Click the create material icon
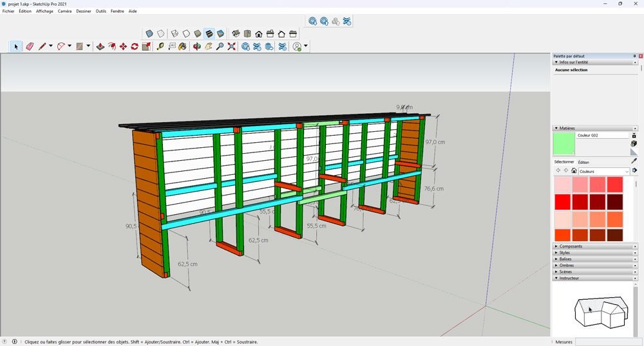 (x=634, y=143)
